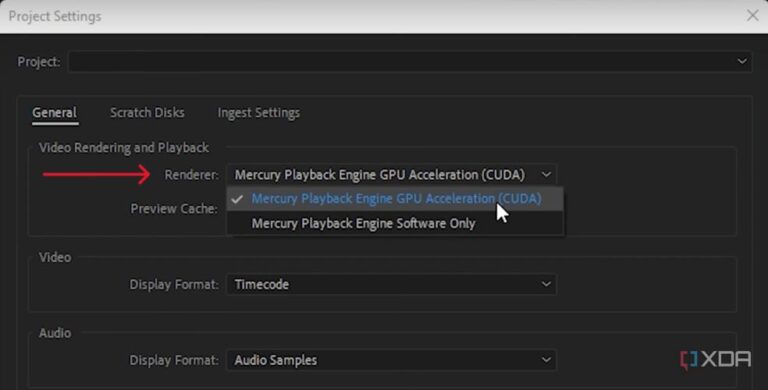Viewport: 768px width, 390px height.
Task: Click the chevron on Timecode dropdown
Action: (x=546, y=284)
